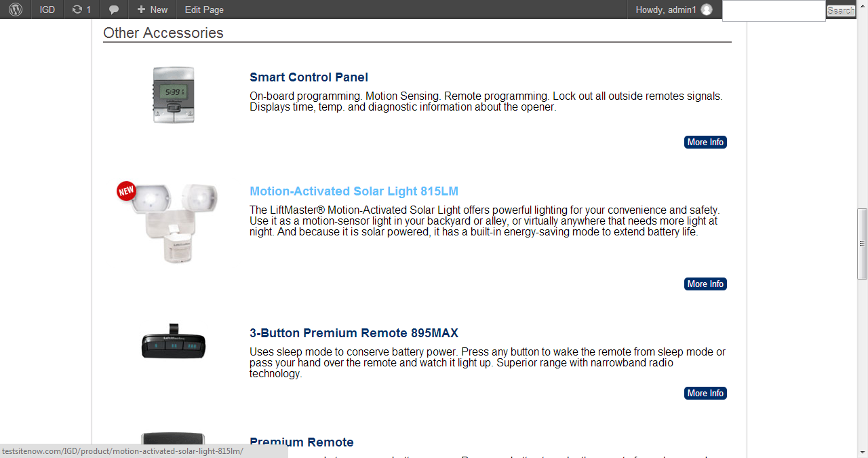Open the Premium Remote product link
This screenshot has width=868, height=458.
click(302, 442)
